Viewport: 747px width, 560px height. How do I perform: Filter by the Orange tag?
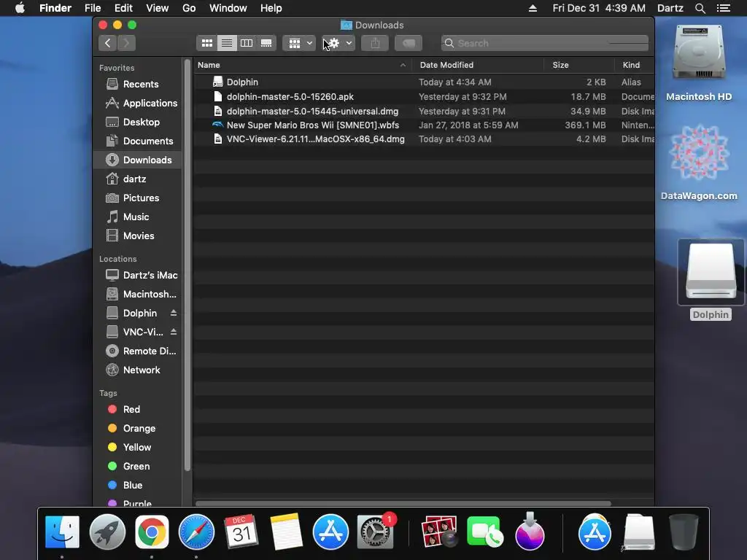point(137,429)
